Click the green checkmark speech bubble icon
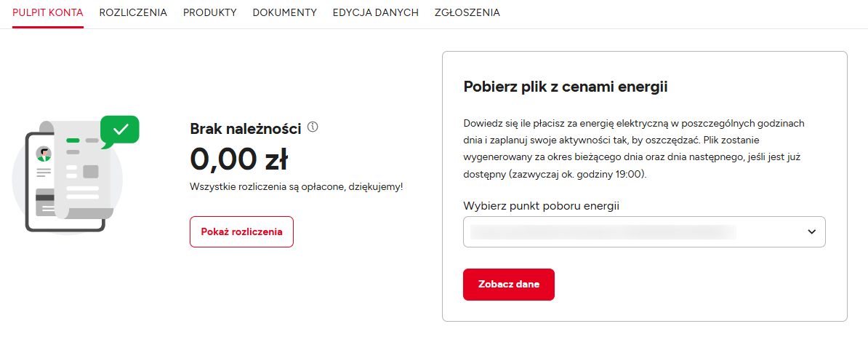Viewport: 868px width, 337px height. 120,130
